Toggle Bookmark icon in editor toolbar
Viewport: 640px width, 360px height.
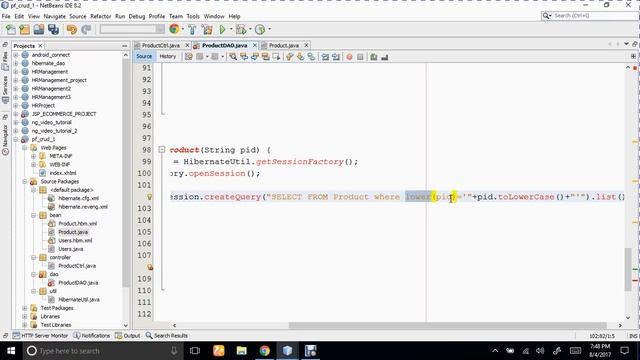[x=311, y=57]
